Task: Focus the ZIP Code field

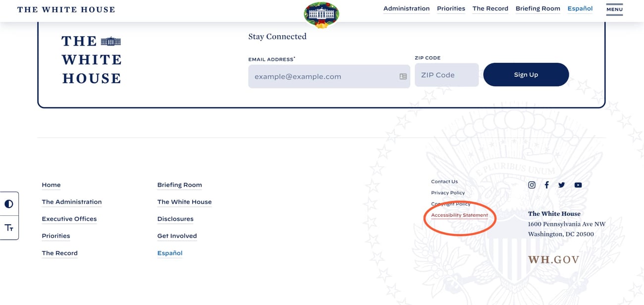Action: 446,75
